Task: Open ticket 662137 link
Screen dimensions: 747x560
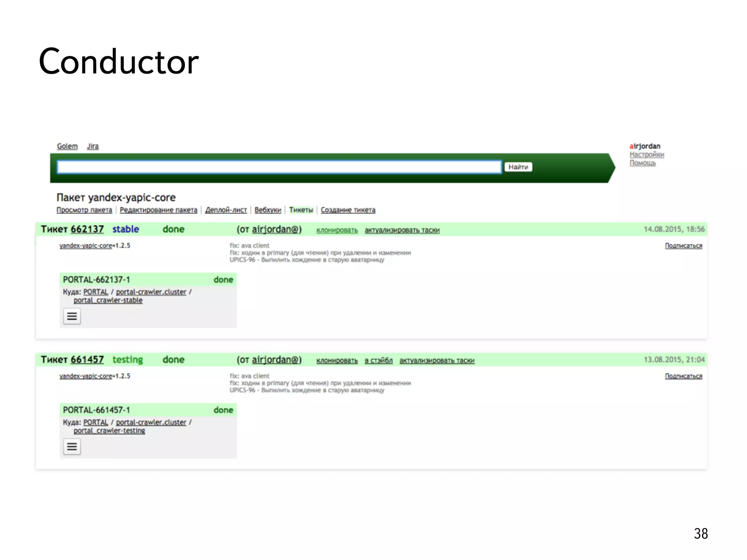Action: pyautogui.click(x=87, y=229)
